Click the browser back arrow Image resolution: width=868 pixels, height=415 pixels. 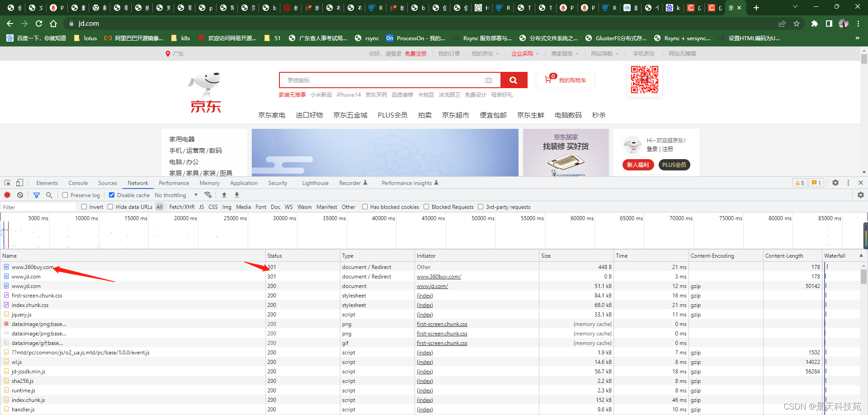10,24
